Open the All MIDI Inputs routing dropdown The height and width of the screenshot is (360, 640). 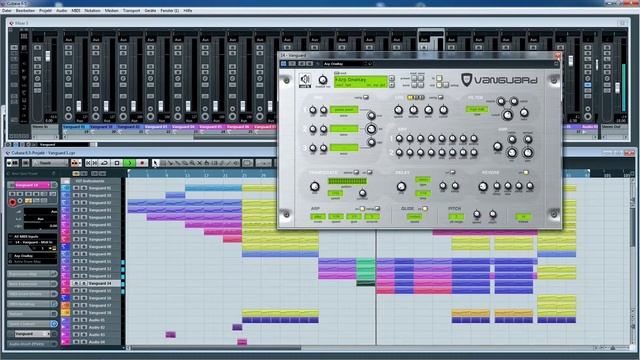(x=33, y=236)
